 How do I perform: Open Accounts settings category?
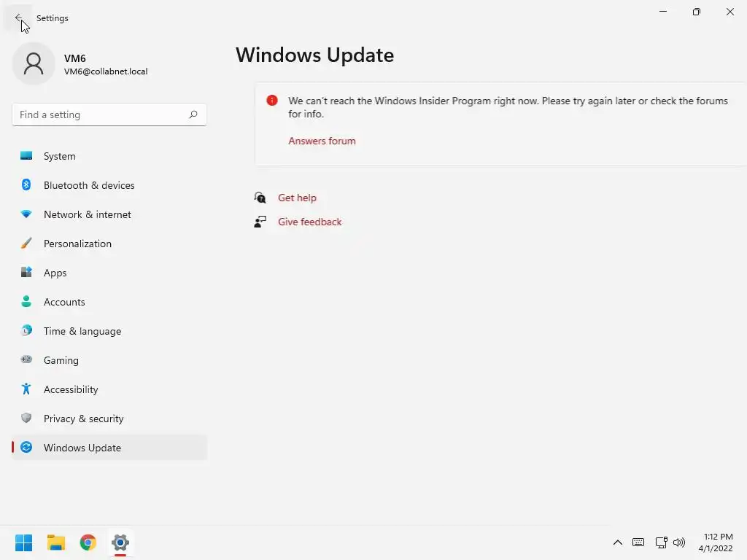point(109,302)
